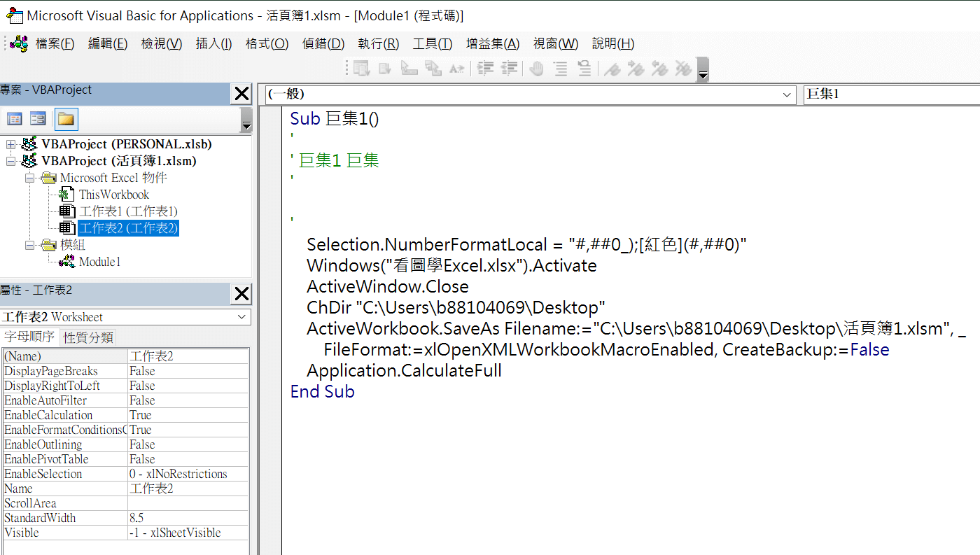Click the Outdent toolbar icon
980x555 pixels.
click(x=509, y=68)
